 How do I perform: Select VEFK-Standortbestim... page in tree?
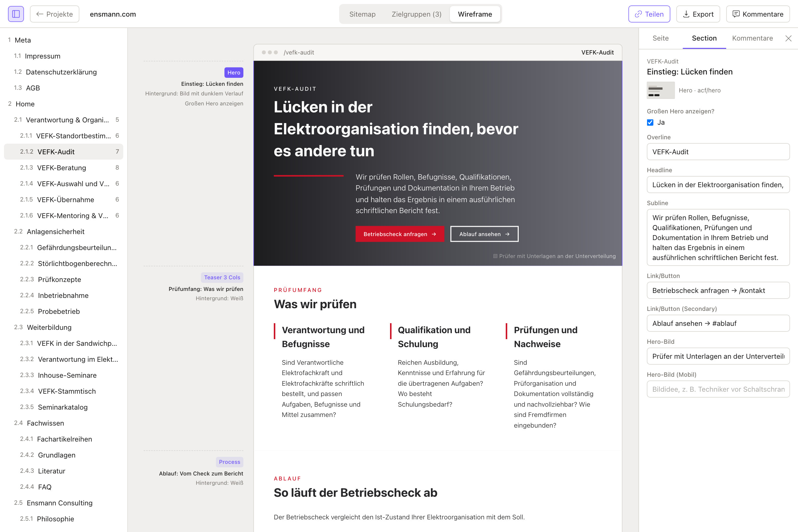point(64,136)
